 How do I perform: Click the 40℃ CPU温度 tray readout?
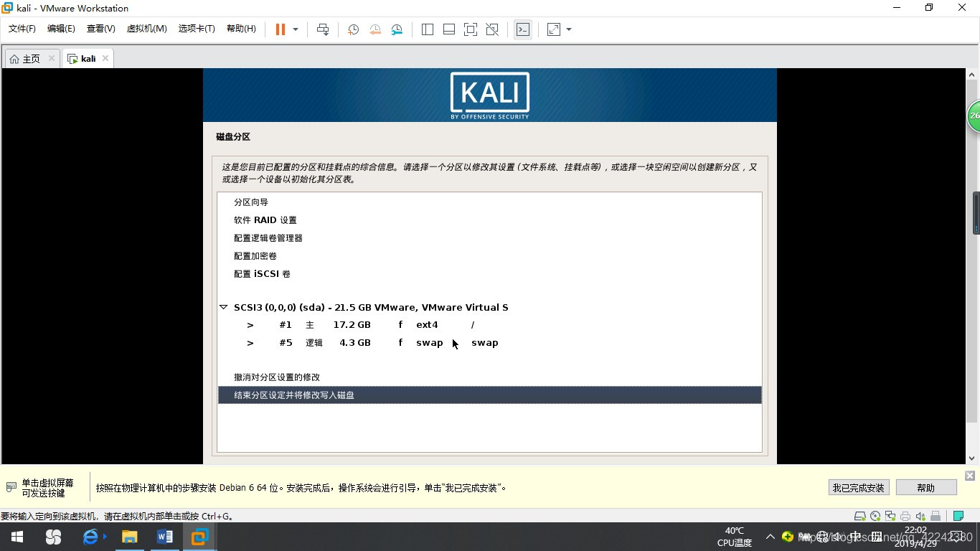click(735, 537)
